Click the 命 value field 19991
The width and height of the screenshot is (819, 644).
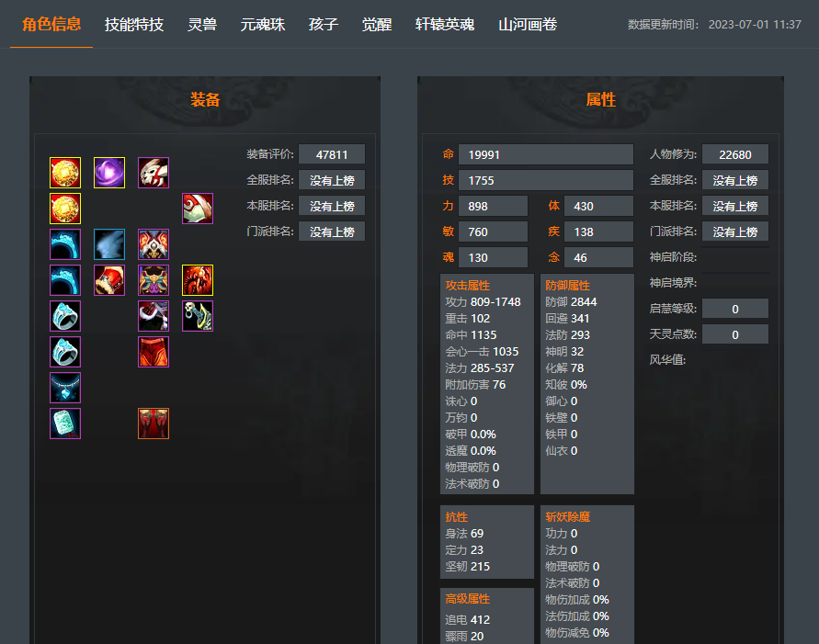click(x=546, y=154)
